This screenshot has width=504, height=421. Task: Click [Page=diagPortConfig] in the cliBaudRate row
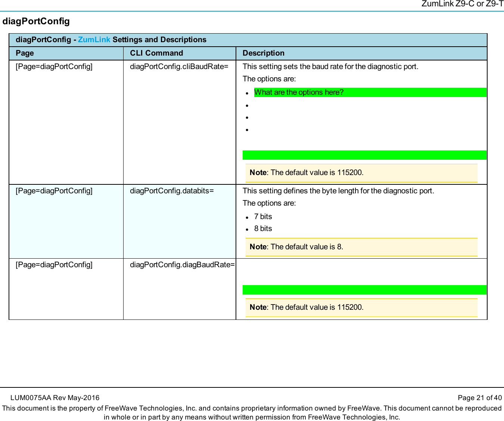tap(54, 66)
